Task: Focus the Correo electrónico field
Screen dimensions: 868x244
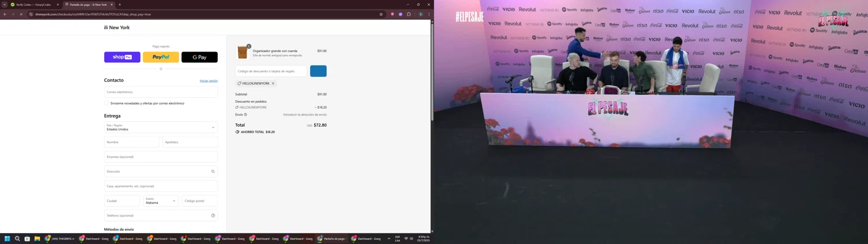Action: 161,92
